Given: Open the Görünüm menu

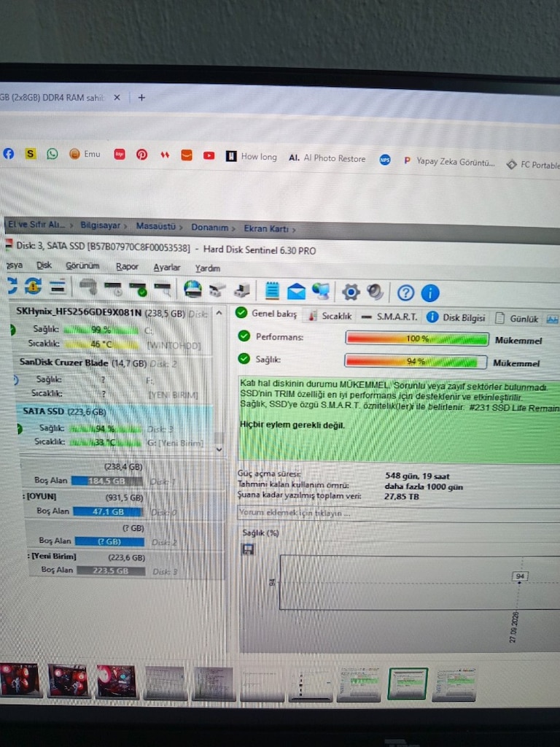Looking at the screenshot, I should (x=82, y=266).
